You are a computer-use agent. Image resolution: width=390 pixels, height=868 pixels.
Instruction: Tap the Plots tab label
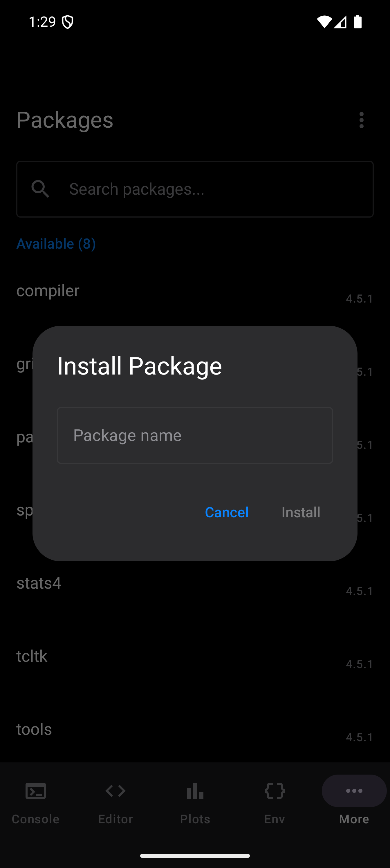pyautogui.click(x=195, y=819)
